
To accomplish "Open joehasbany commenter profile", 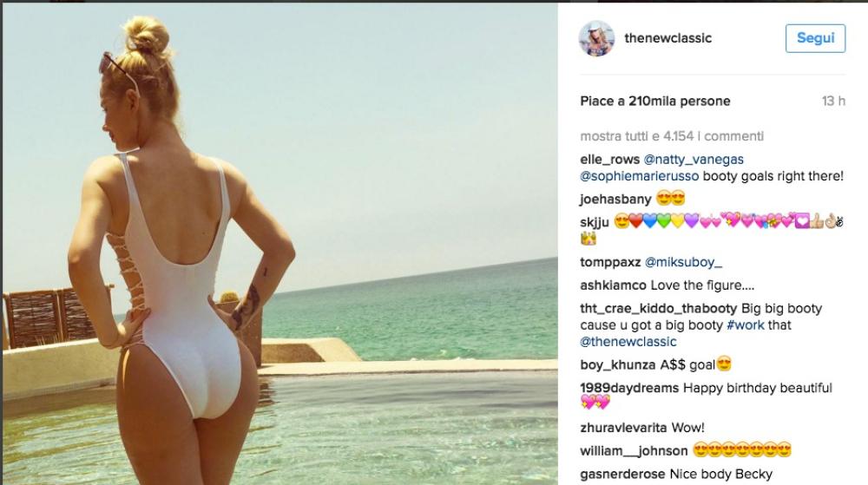I will (x=615, y=199).
